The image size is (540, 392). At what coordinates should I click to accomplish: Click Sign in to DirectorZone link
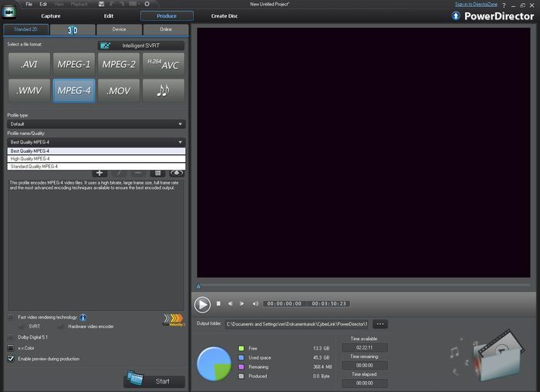pos(476,5)
